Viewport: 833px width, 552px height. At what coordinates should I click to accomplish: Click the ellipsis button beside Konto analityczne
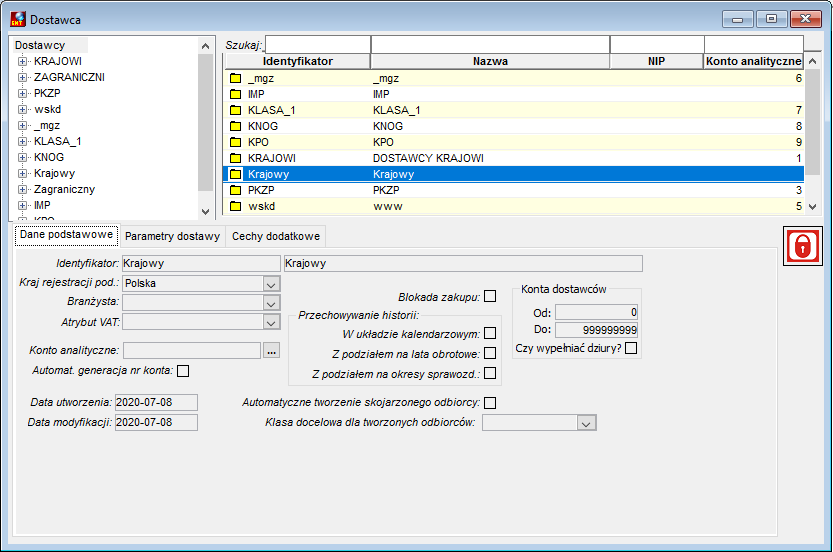(x=271, y=351)
